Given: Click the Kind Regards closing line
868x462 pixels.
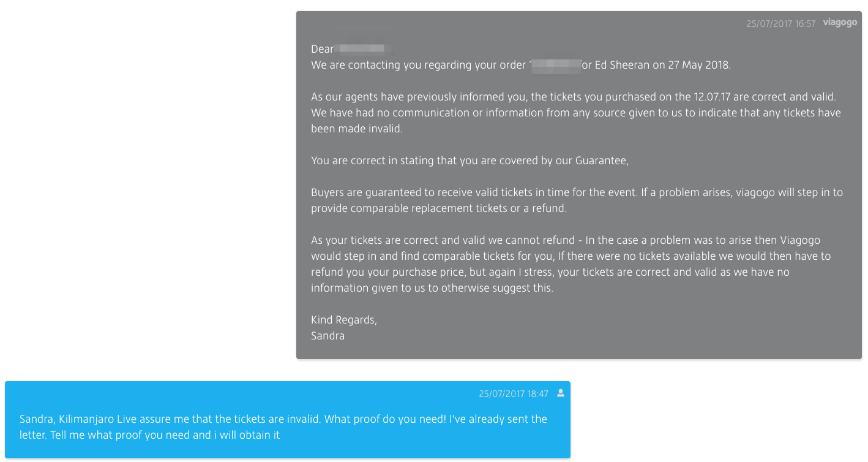Looking at the screenshot, I should coord(343,319).
